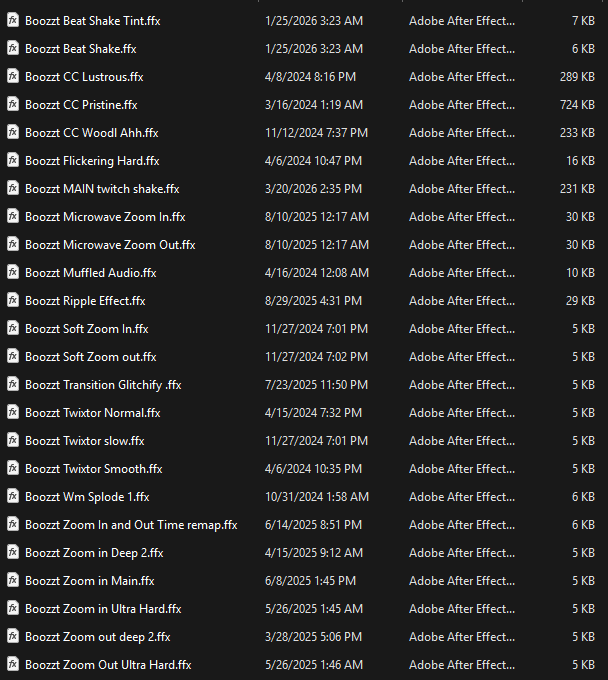Select the icon of Boozzt Transition Glitchify .ffx
This screenshot has width=608, height=680.
tap(13, 384)
